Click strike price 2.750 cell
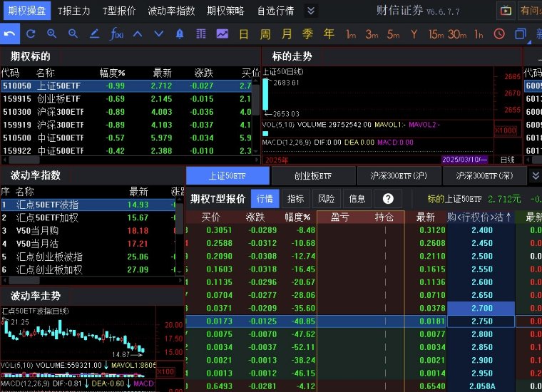 click(482, 321)
